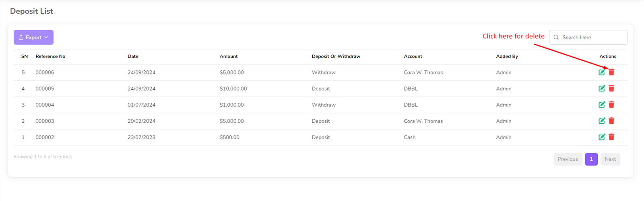The image size is (644, 201).
Task: Edit the $500.00 Cash deposit
Action: (601, 137)
